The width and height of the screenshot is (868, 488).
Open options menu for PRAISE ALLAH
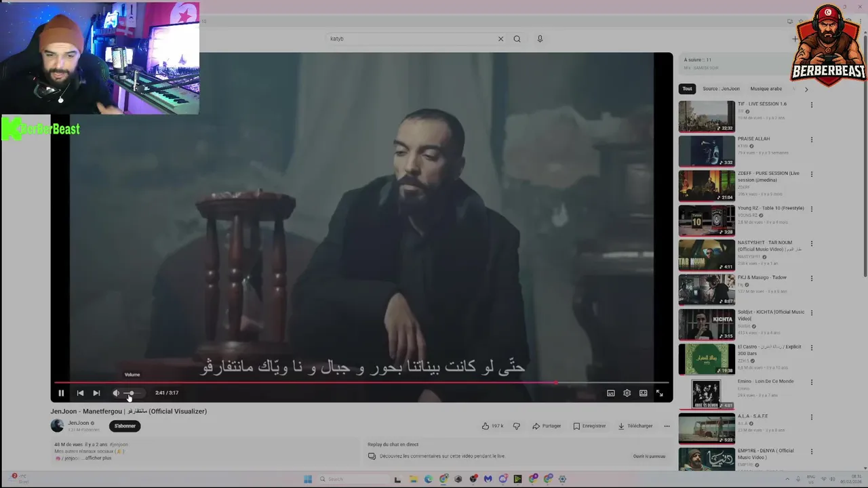(811, 140)
